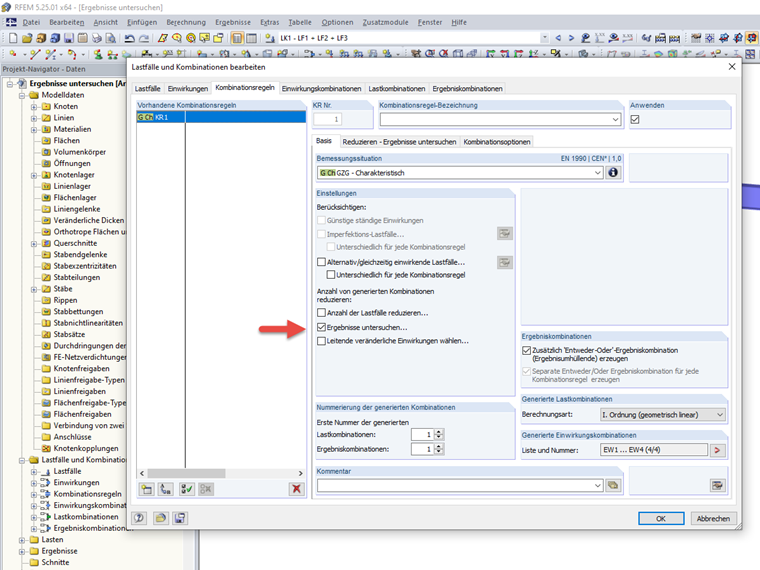Go to previous load case arrow
This screenshot has height=570, width=760.
coord(558,38)
